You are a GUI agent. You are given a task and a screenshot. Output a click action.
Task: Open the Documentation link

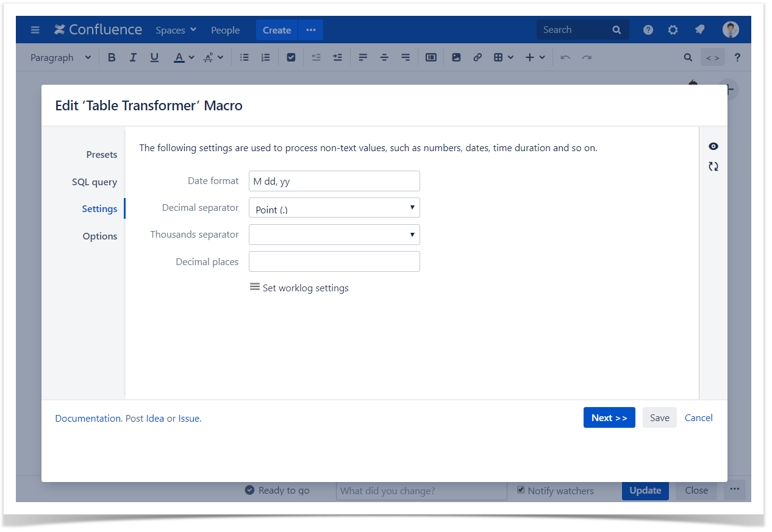[88, 419]
